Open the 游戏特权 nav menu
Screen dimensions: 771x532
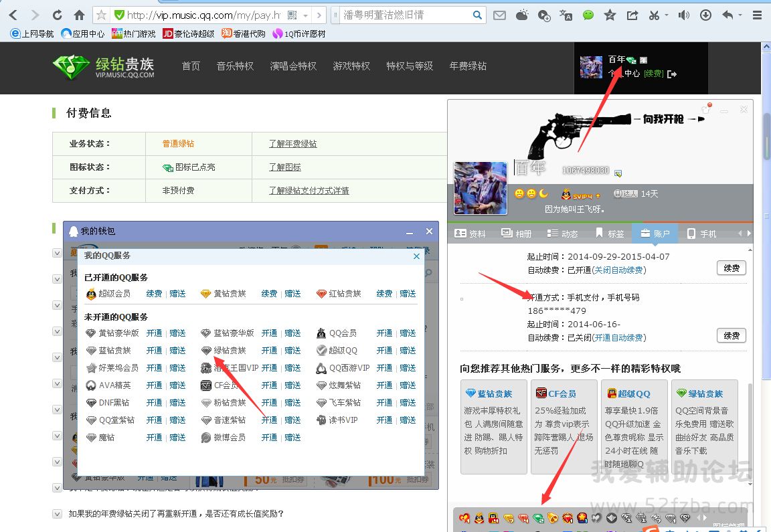351,66
